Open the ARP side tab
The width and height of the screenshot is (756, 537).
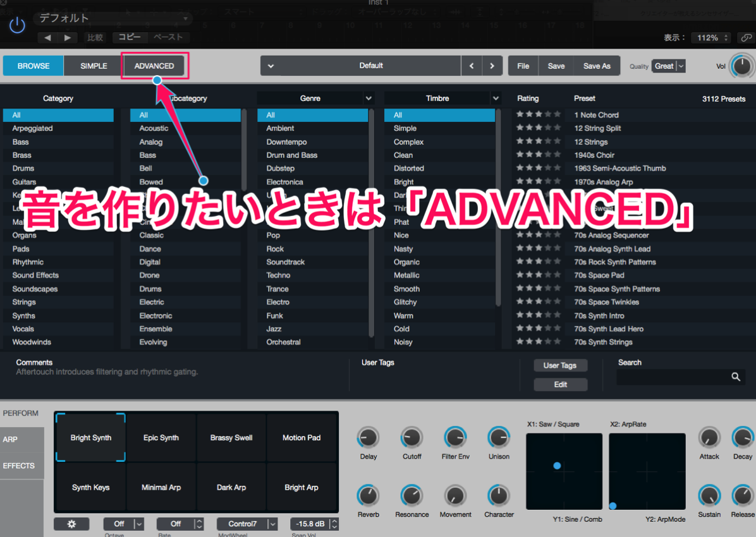click(21, 440)
